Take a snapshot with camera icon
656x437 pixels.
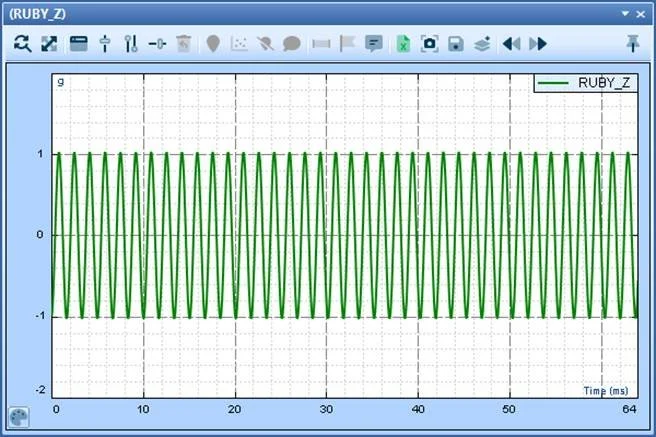[x=429, y=43]
